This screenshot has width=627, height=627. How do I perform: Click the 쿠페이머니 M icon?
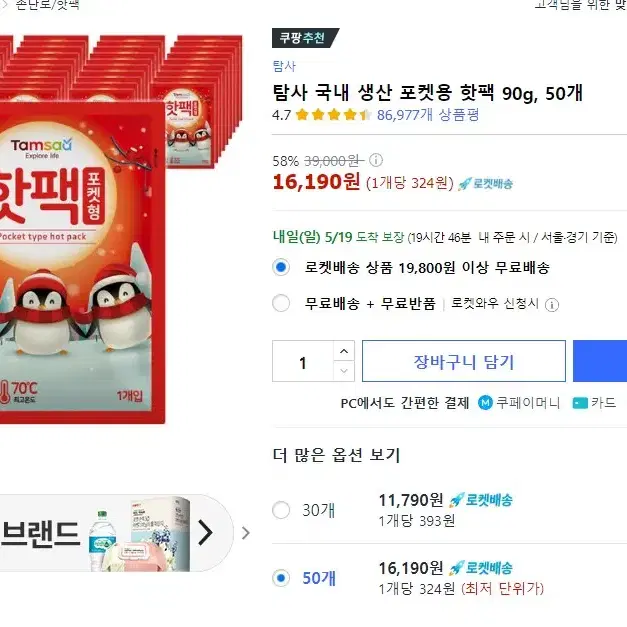pos(485,403)
